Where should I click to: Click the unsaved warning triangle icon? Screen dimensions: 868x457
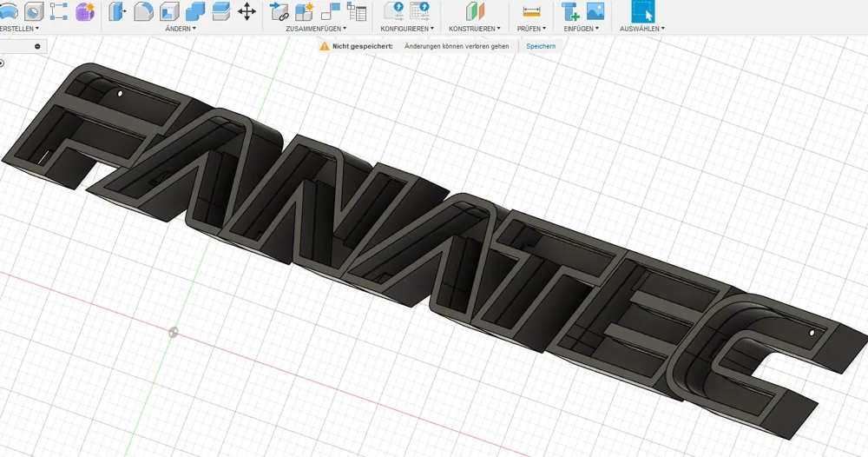pos(325,47)
